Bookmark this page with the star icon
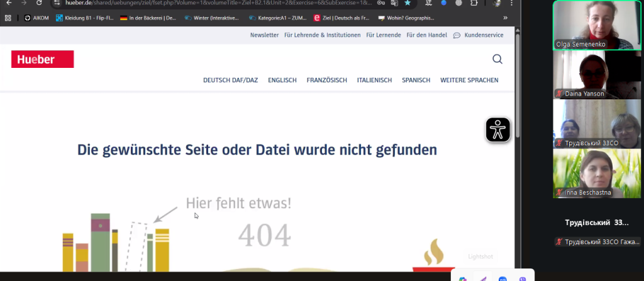Screen dimensions: 644x281 [408, 3]
